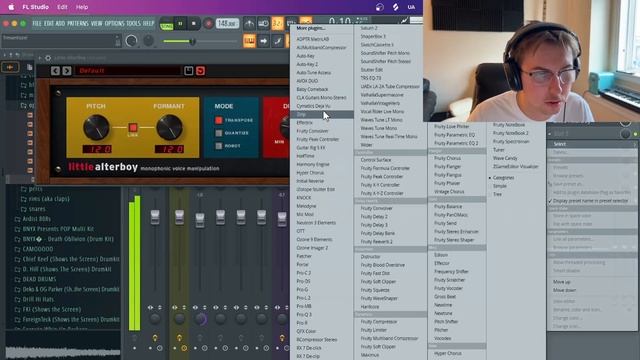Save preset with floppy disk icon
This screenshot has width=640, height=360.
[189, 71]
